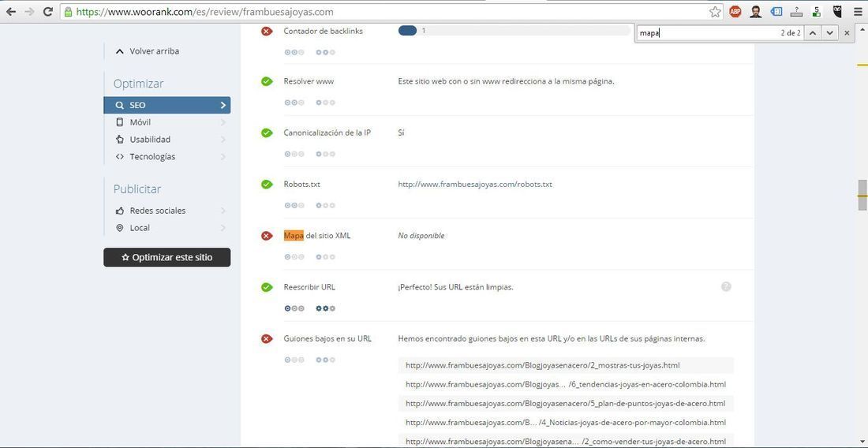Click the Optimizar este sitio button
Screen dimensions: 868x448
point(167,257)
